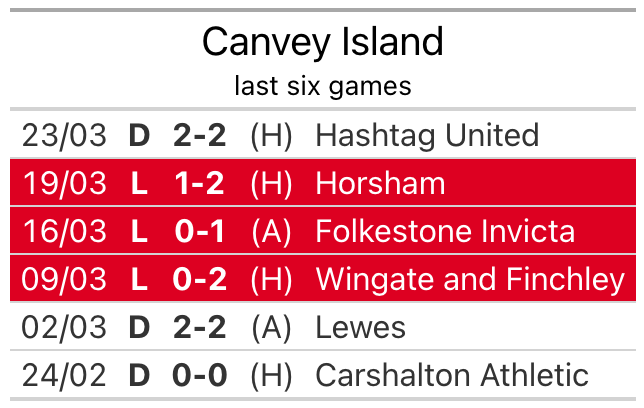The width and height of the screenshot is (644, 408).
Task: Click the "last six games" subtitle
Action: pos(322,86)
